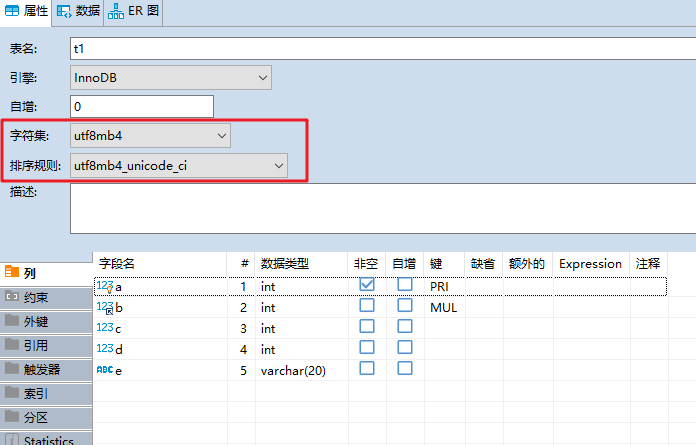Check the 非空 checkbox for column e
Image resolution: width=696 pixels, height=445 pixels.
point(367,368)
